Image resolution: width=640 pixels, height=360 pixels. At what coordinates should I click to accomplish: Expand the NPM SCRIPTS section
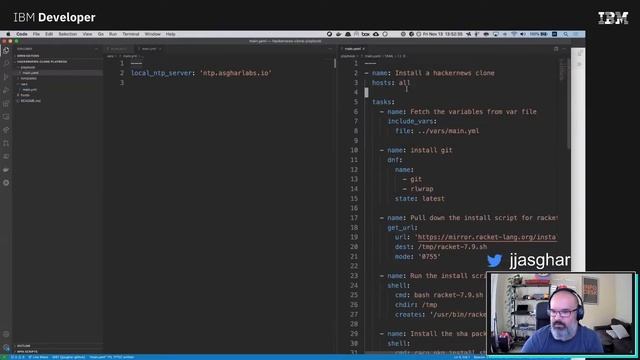point(27,351)
